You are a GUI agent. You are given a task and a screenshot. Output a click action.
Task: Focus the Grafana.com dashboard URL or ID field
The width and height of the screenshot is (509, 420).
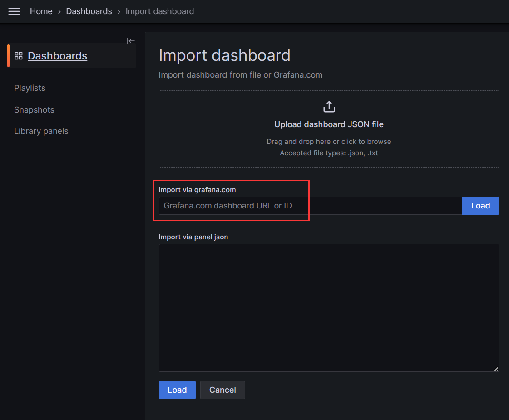pyautogui.click(x=310, y=205)
